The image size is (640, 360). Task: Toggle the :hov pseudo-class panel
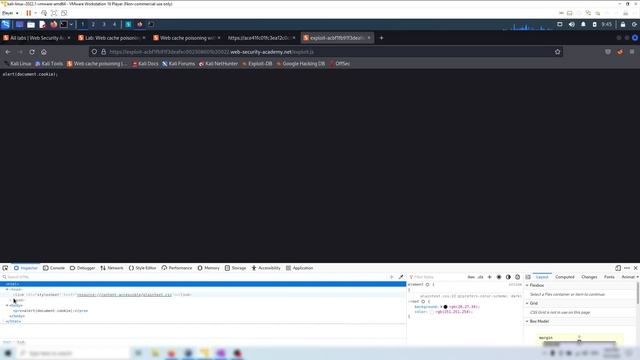[471, 277]
